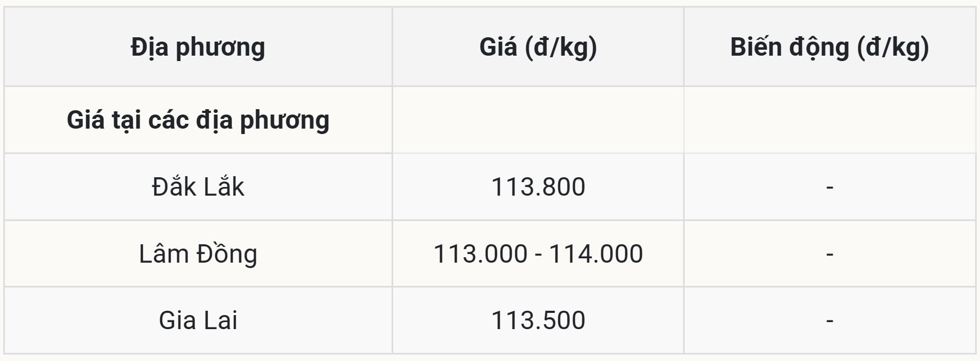
Task: Click the 113.500 price value
Action: click(538, 320)
